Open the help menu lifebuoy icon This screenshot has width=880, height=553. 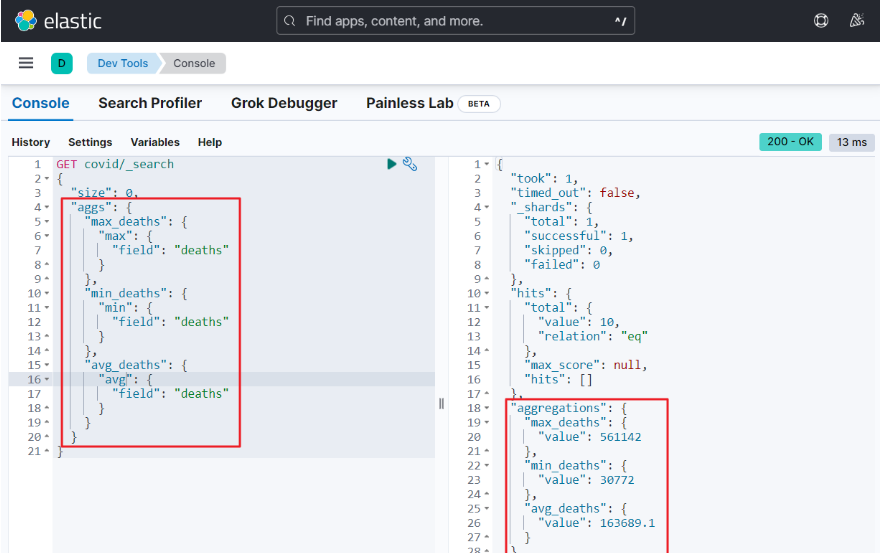tap(821, 21)
